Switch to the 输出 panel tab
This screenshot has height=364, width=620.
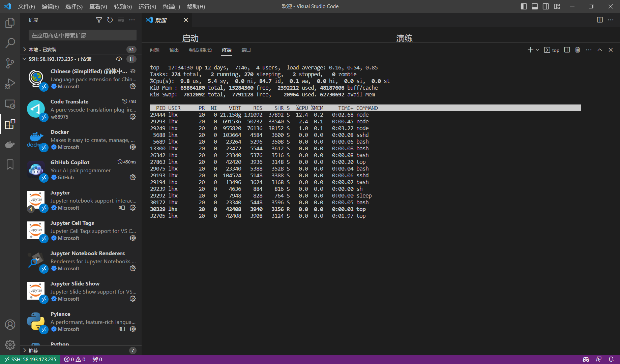coord(174,50)
